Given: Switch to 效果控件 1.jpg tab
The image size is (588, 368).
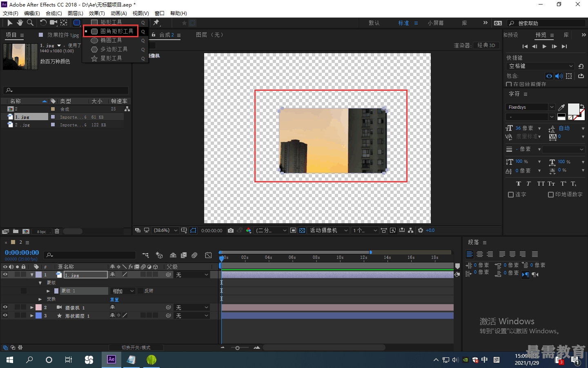Looking at the screenshot, I should click(x=63, y=35).
